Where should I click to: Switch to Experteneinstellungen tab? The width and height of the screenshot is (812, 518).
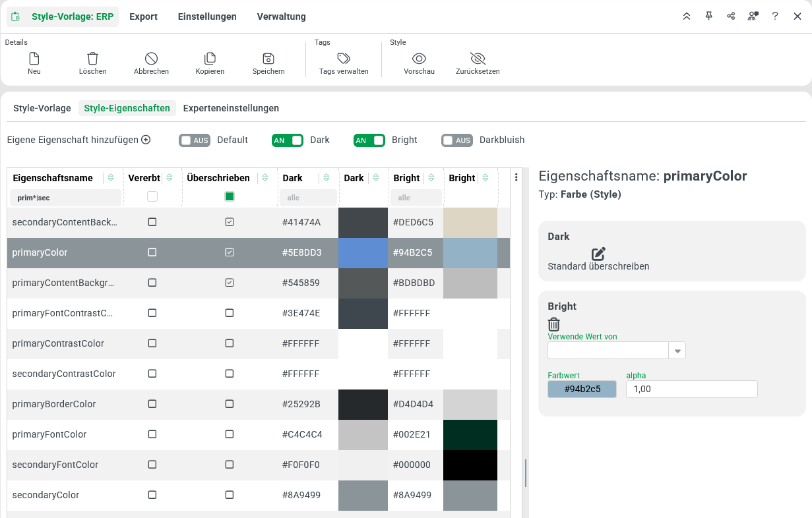231,108
